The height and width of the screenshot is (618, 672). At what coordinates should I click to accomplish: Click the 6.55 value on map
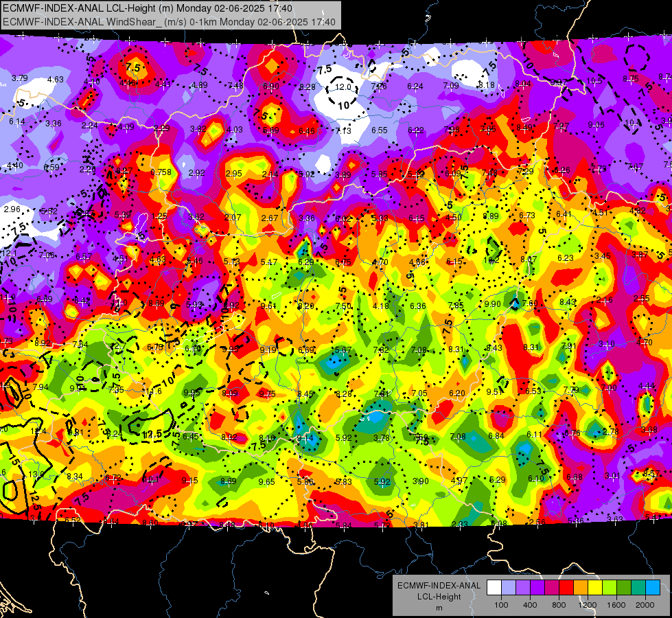point(380,130)
